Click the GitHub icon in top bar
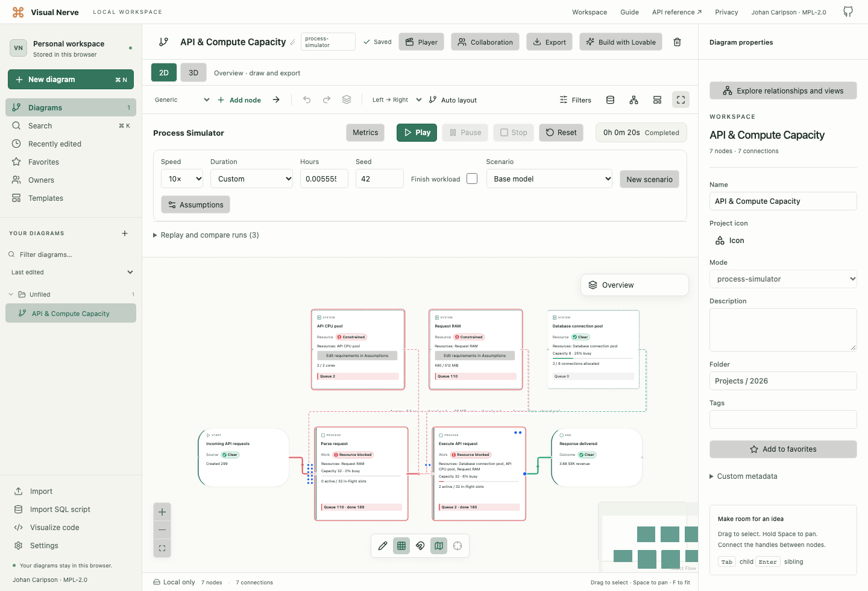This screenshot has height=591, width=868. 848,12
